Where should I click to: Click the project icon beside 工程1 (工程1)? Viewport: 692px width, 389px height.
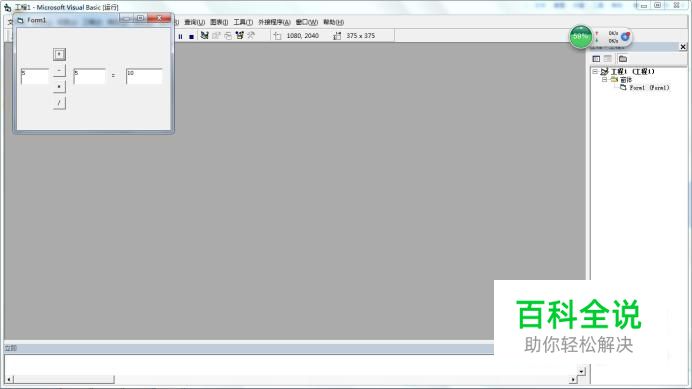pos(604,71)
